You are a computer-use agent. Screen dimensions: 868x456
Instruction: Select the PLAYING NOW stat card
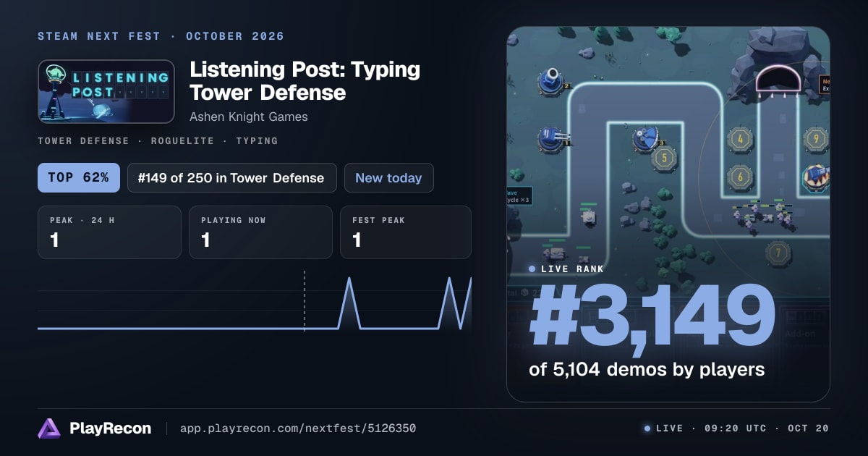tap(260, 232)
